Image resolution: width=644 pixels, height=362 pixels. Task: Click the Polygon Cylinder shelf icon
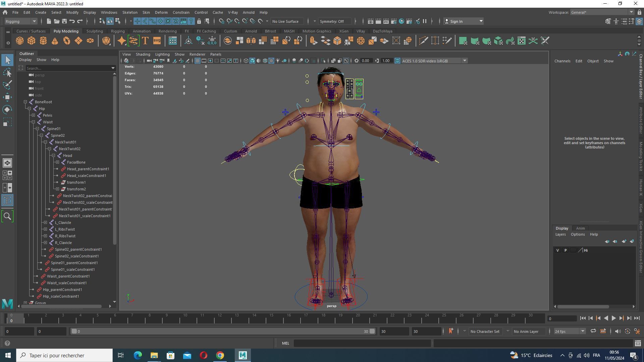pos(43,41)
